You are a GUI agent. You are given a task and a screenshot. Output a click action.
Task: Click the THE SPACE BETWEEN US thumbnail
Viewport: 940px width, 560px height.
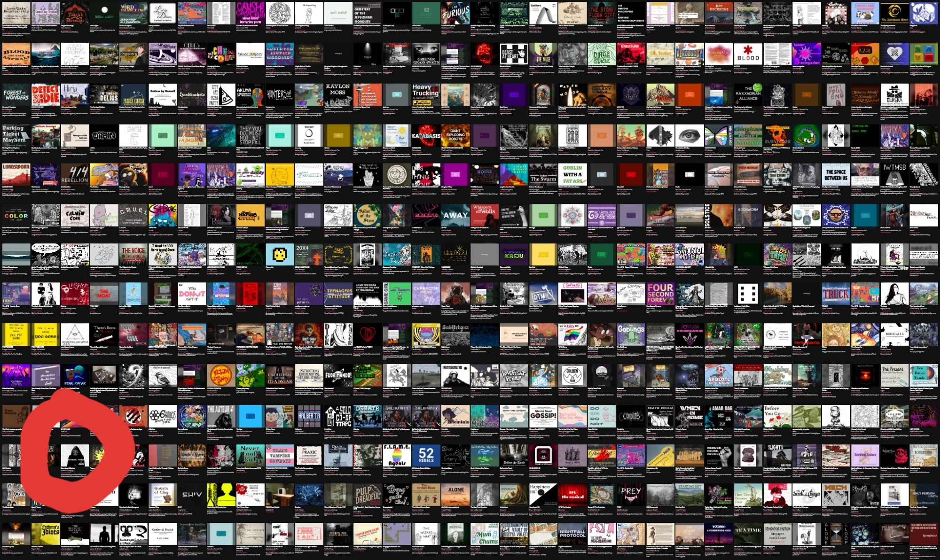836,174
